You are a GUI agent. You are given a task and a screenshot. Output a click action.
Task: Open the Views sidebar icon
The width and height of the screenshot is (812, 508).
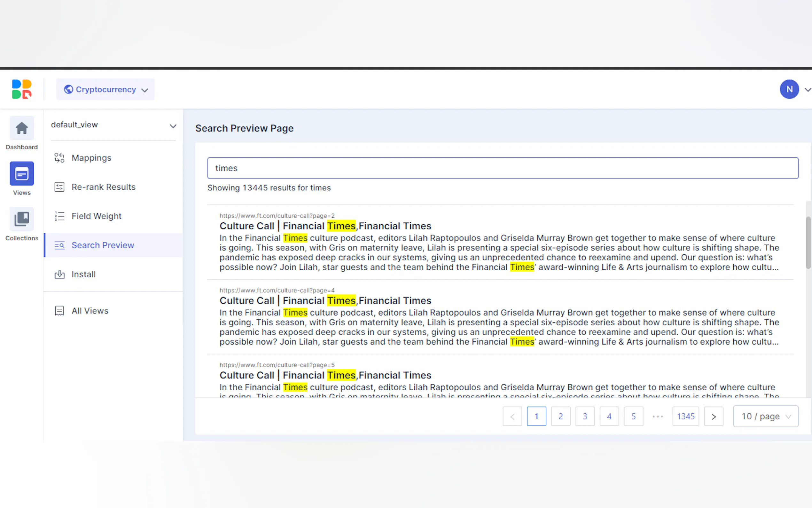tap(21, 174)
